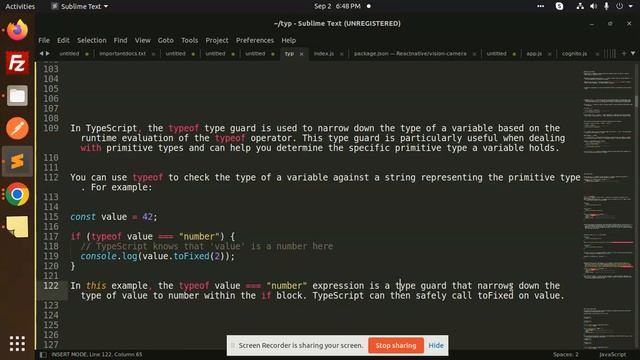The width and height of the screenshot is (640, 360).
Task: Open the File menu
Action: (44, 40)
